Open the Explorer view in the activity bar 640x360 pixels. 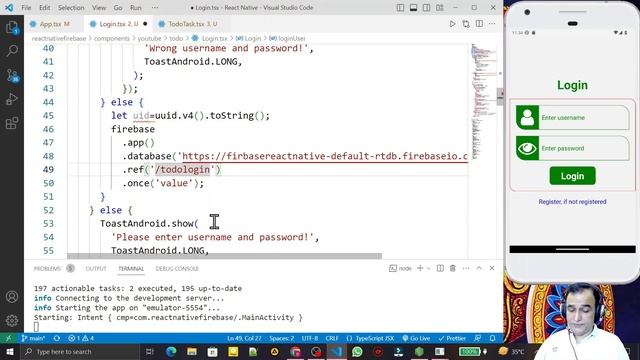click(x=12, y=28)
